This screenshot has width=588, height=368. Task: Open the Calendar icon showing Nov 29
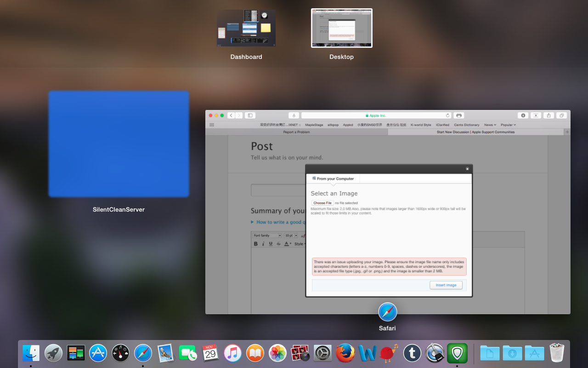point(210,353)
